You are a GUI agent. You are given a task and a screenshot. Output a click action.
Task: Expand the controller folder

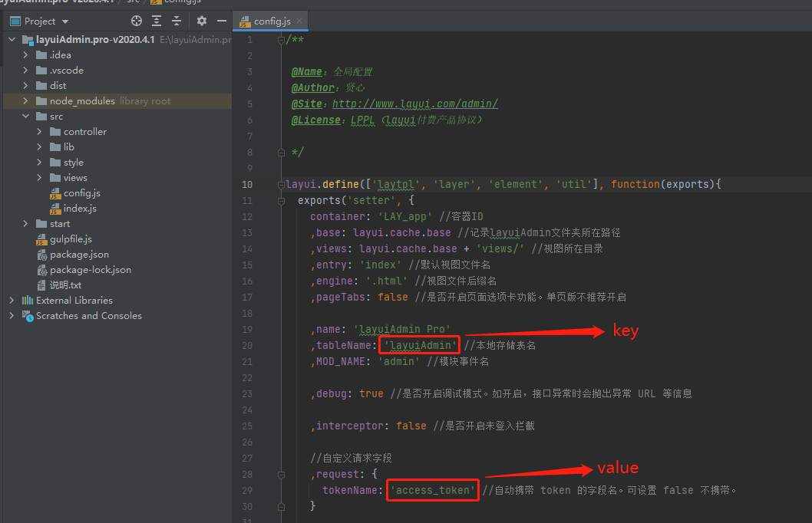coord(40,131)
